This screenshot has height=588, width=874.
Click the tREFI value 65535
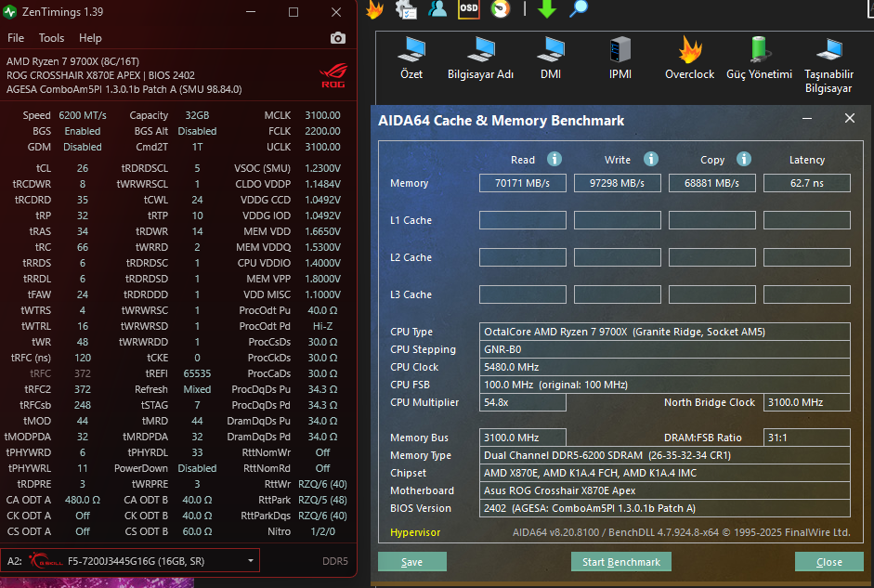coord(197,373)
